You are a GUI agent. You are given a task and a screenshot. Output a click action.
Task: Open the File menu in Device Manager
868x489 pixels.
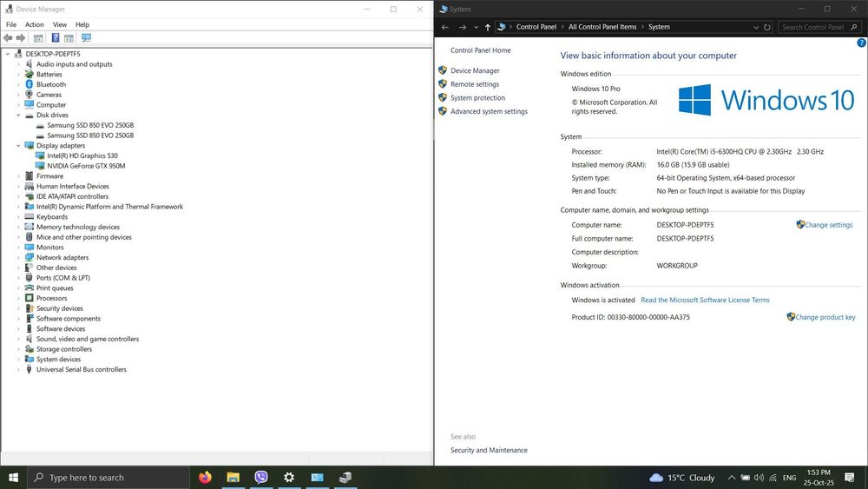coord(11,24)
